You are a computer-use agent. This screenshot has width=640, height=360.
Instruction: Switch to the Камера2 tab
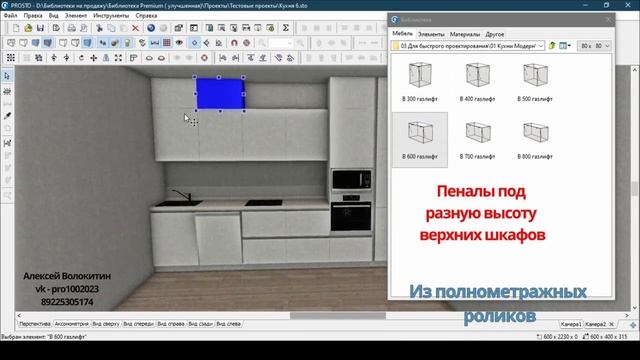click(596, 324)
